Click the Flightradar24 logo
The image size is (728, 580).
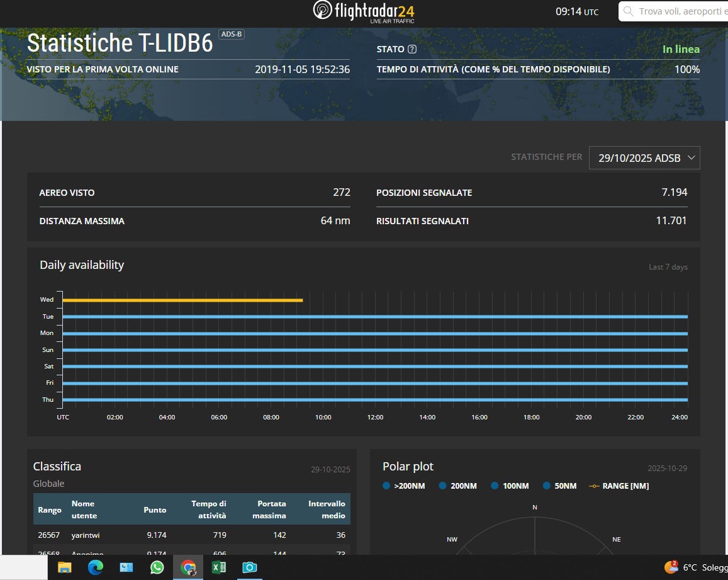(364, 11)
